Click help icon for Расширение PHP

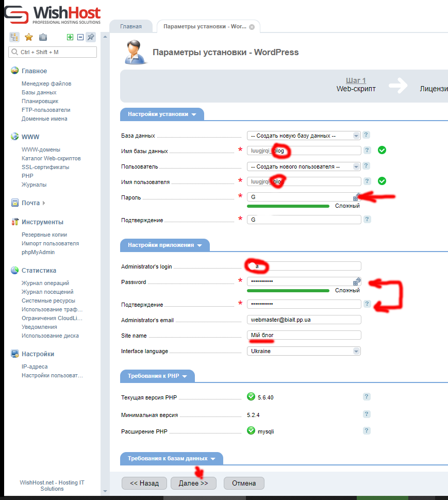(367, 431)
